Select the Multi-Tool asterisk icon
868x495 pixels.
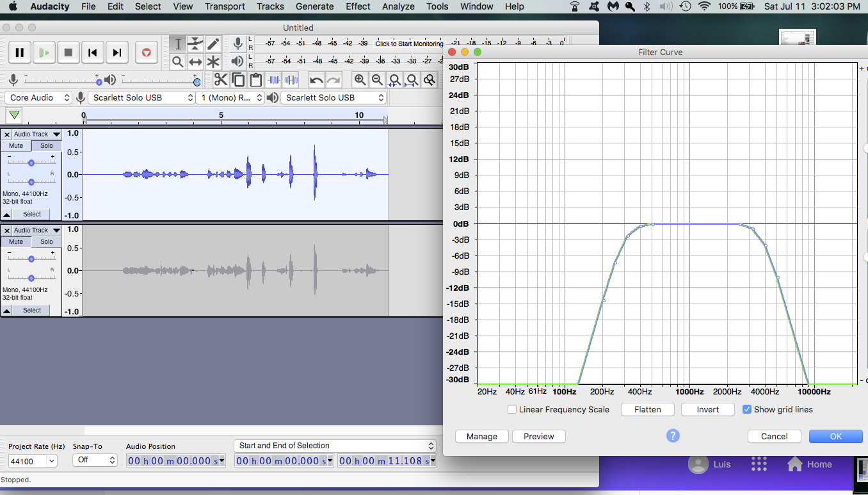click(x=213, y=61)
